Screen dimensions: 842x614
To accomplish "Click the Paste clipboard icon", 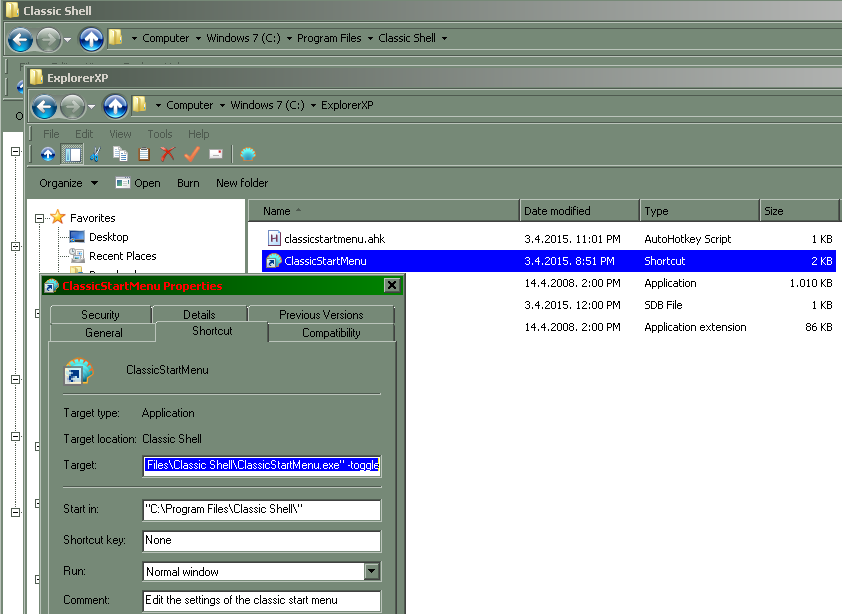I will click(x=144, y=155).
